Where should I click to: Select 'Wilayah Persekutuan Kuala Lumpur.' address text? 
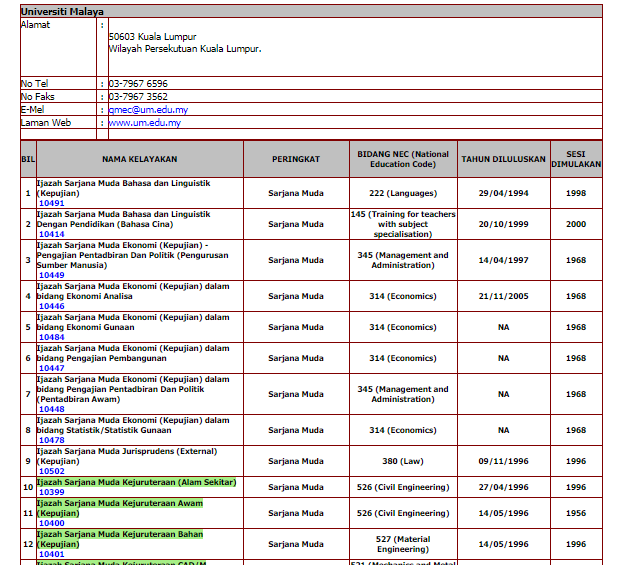(x=185, y=49)
